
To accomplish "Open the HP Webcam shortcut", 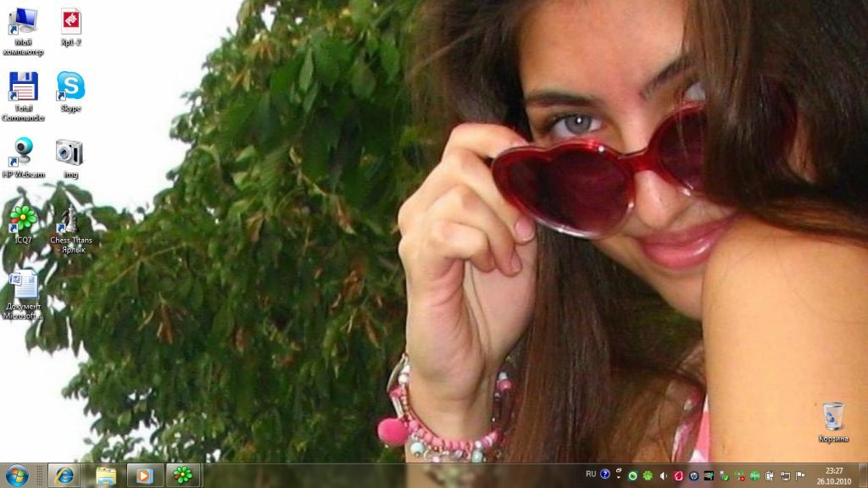I will tap(24, 153).
